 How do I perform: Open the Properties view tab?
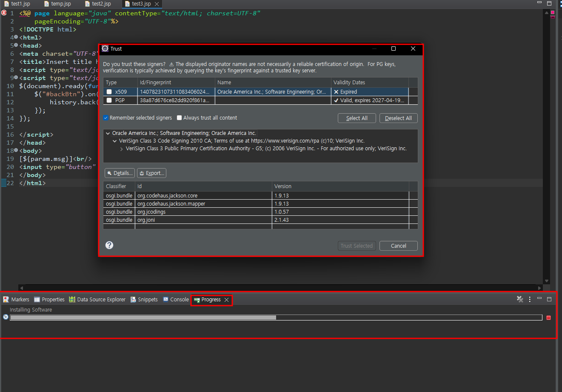click(x=49, y=300)
